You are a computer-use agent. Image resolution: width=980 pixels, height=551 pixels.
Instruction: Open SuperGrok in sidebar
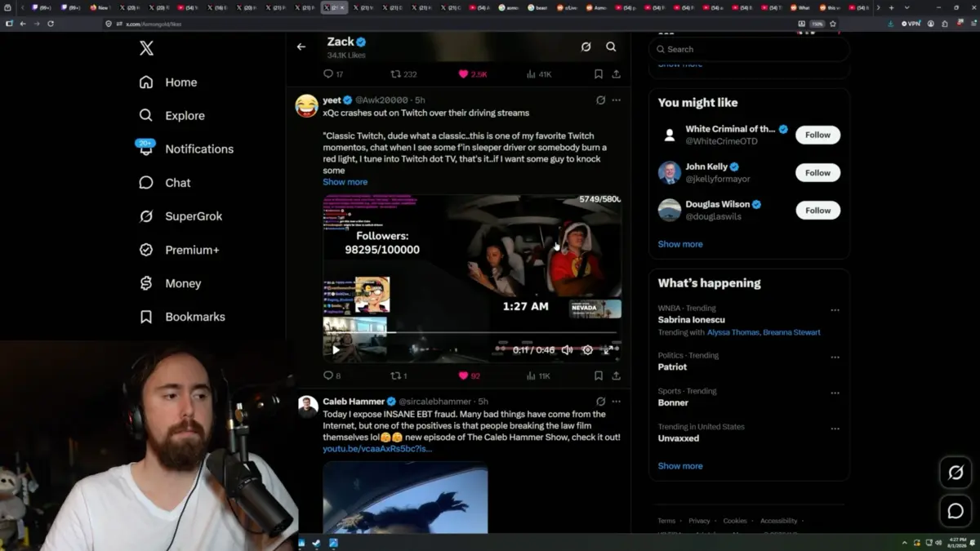click(180, 216)
